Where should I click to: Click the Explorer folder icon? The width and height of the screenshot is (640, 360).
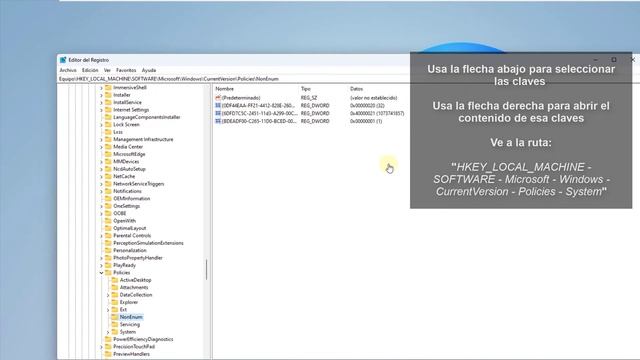(x=115, y=302)
